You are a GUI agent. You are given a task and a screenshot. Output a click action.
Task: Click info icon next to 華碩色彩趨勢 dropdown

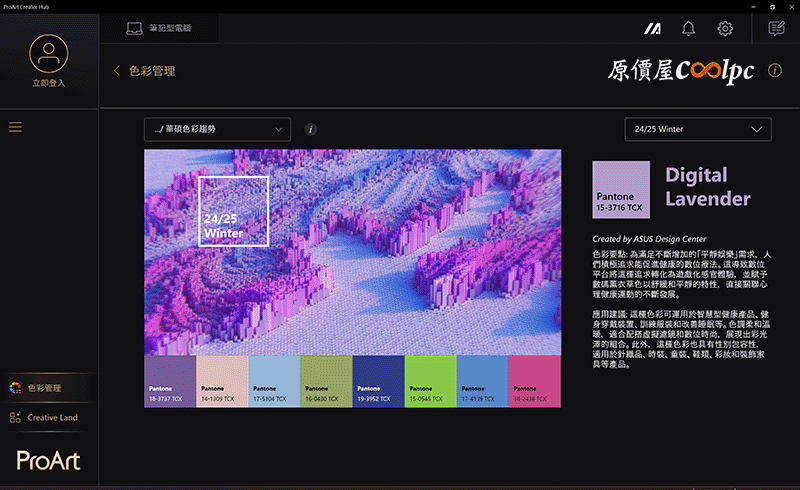point(310,129)
